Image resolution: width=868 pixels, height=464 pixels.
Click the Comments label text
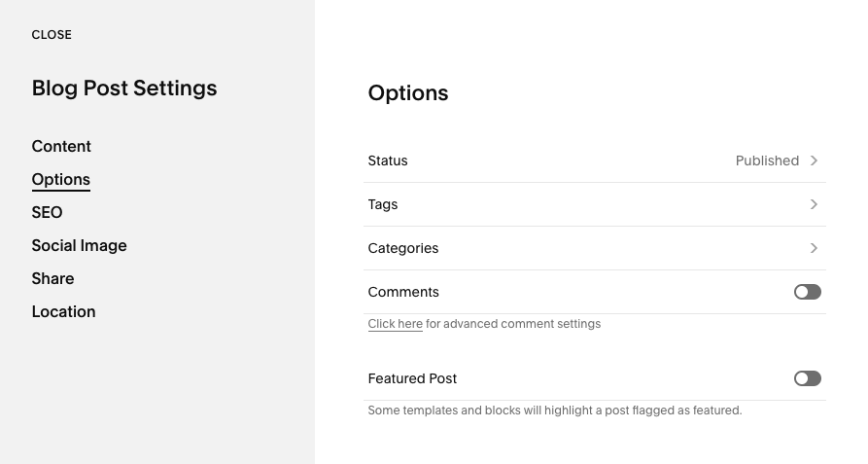(x=403, y=292)
